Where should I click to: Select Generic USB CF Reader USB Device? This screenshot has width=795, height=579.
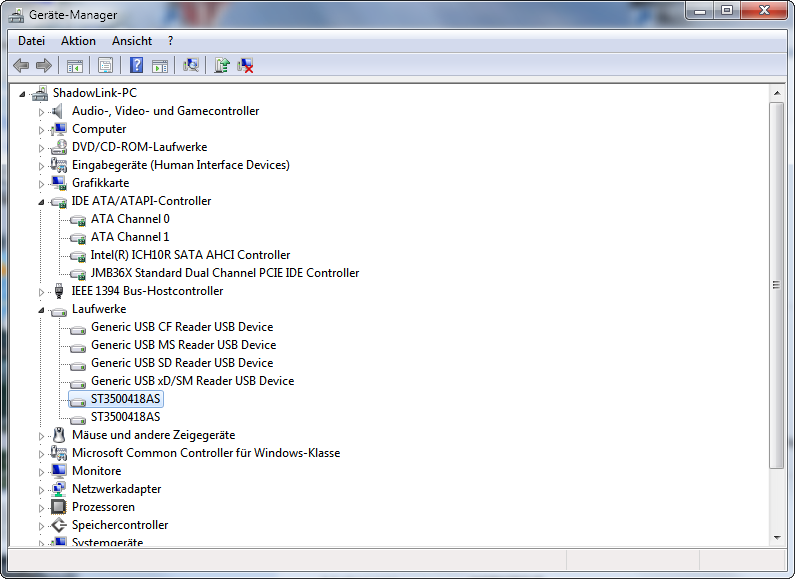click(x=182, y=327)
